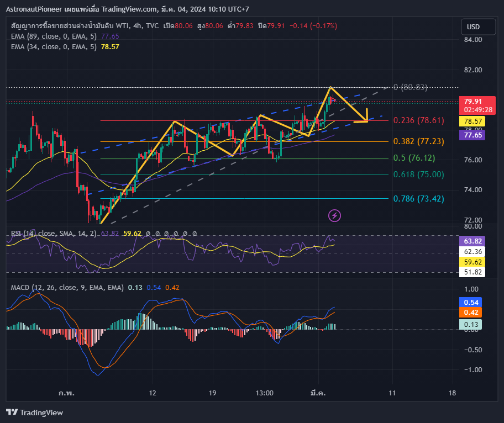Click the teal 0.13 histogram scale label
The width and height of the screenshot is (504, 423).
pyautogui.click(x=471, y=324)
